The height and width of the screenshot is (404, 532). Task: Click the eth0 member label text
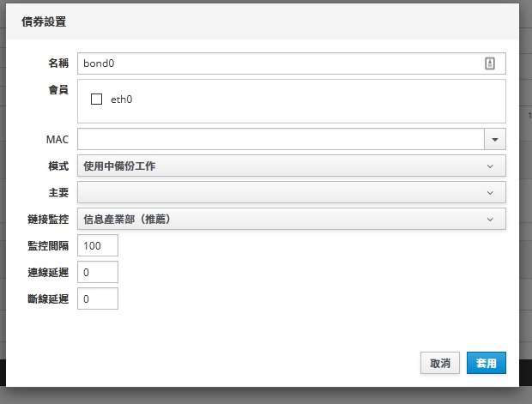click(122, 99)
